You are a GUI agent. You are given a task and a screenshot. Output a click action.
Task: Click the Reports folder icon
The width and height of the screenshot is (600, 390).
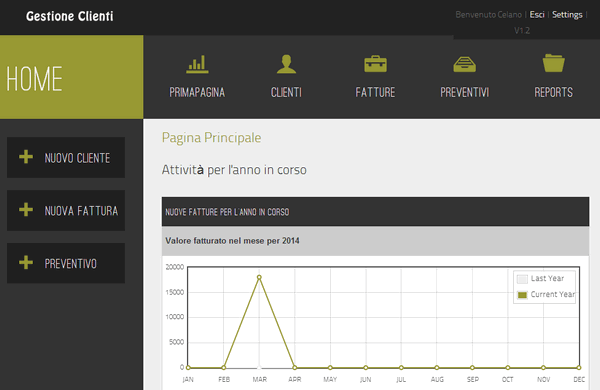coord(553,63)
